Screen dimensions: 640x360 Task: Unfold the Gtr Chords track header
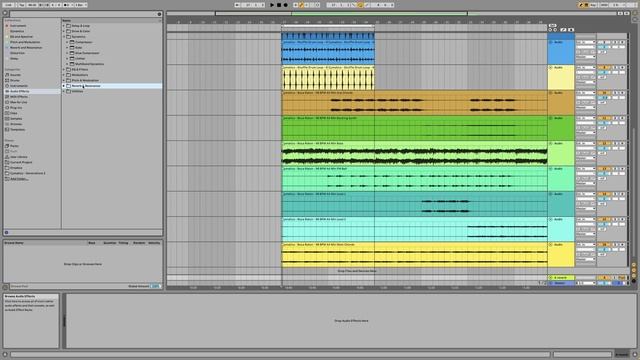pos(551,93)
